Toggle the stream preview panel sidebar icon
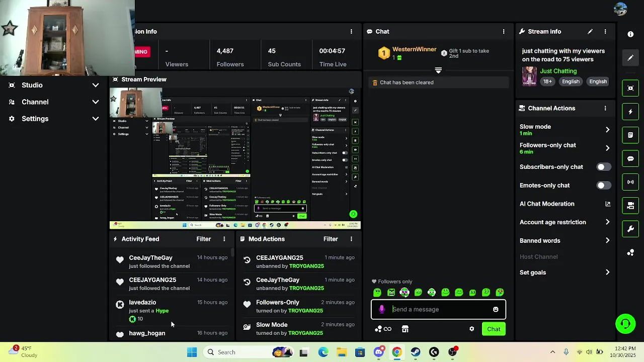The image size is (644, 362). click(x=630, y=88)
